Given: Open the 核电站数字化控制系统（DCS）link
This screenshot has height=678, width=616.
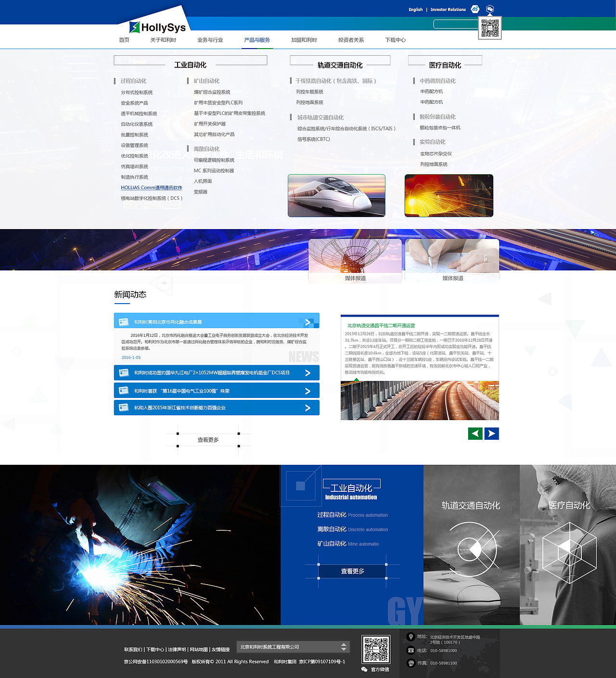Looking at the screenshot, I should tap(152, 198).
